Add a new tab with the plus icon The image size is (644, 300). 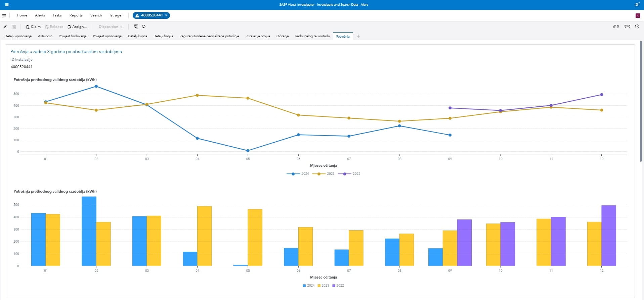(358, 36)
